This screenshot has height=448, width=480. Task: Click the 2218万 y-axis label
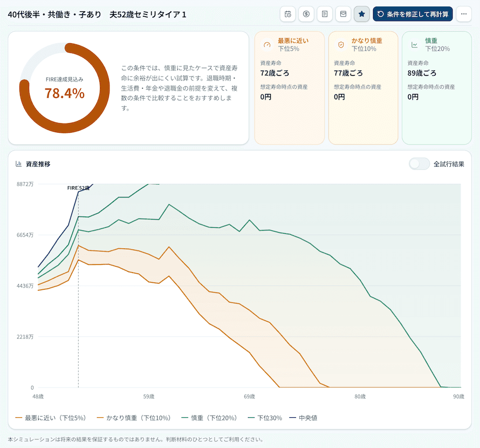click(x=25, y=337)
